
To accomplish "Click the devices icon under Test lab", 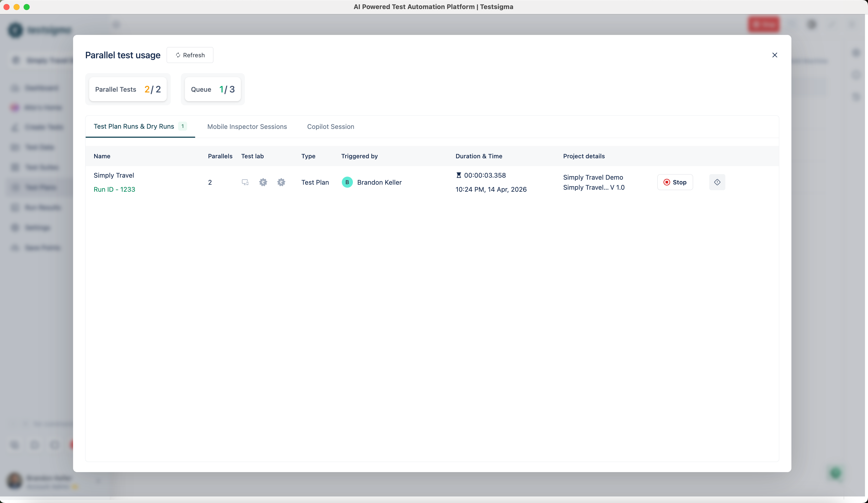I will pos(245,182).
